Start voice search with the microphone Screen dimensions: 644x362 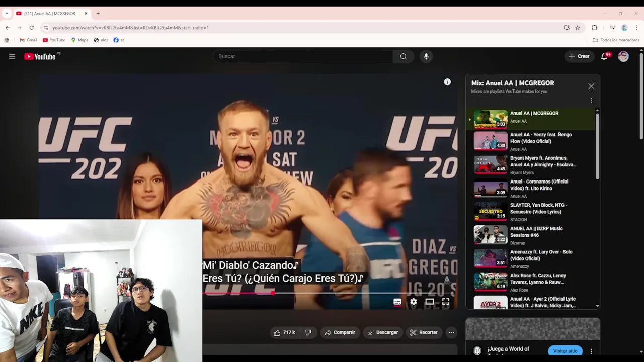click(x=426, y=56)
